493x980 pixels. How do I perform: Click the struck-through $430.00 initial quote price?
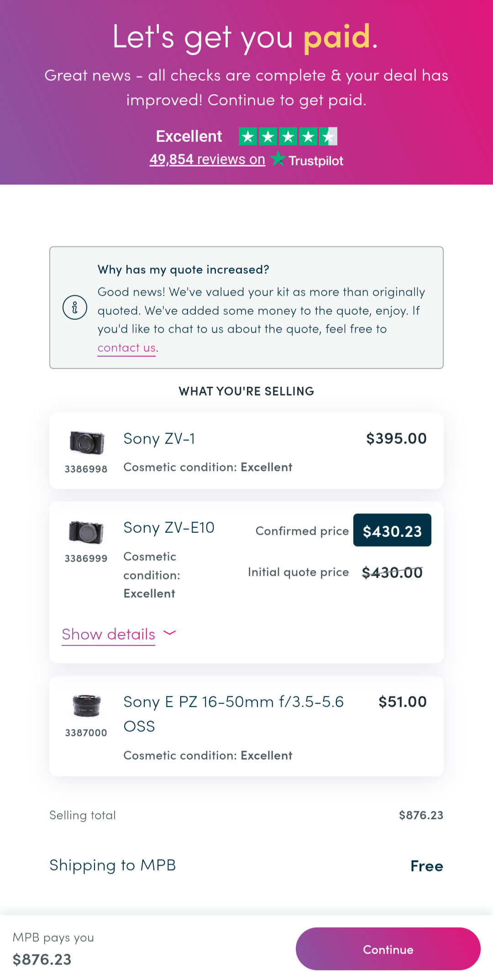pyautogui.click(x=392, y=572)
